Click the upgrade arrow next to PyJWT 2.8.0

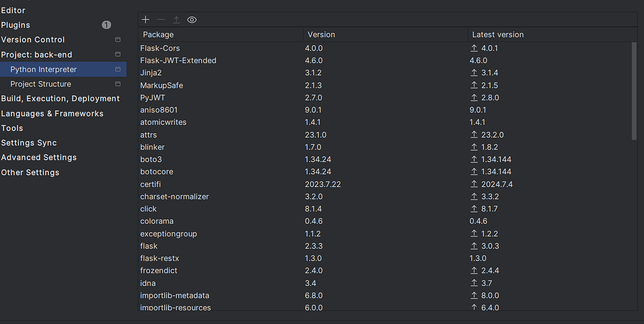(x=474, y=97)
